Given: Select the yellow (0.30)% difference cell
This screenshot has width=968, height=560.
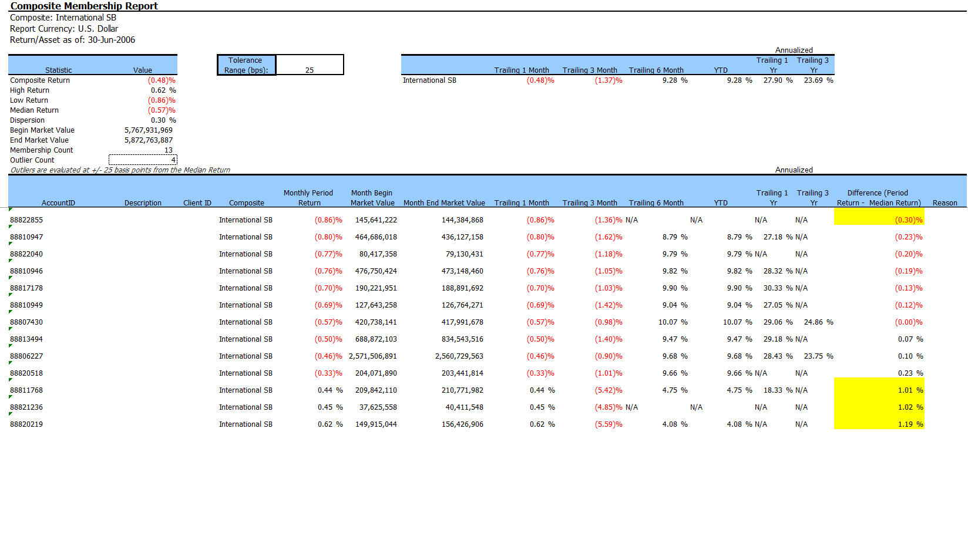Looking at the screenshot, I should coord(879,220).
